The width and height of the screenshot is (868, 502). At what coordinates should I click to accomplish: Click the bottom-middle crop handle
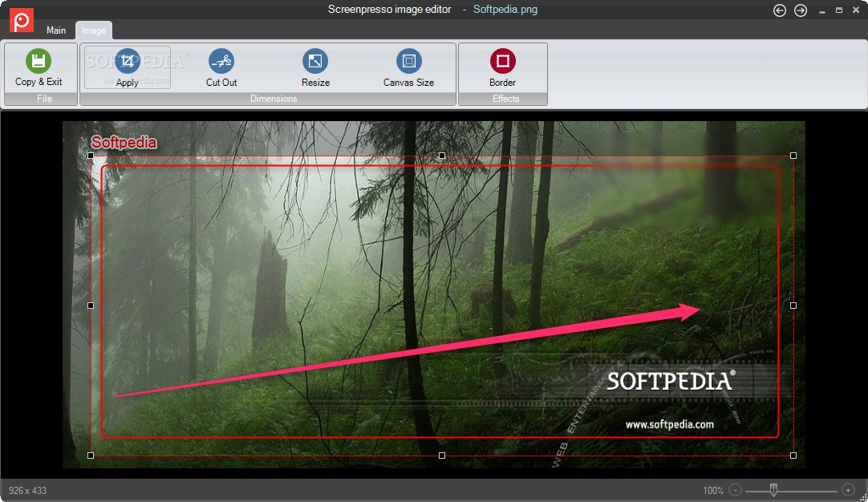(442, 455)
